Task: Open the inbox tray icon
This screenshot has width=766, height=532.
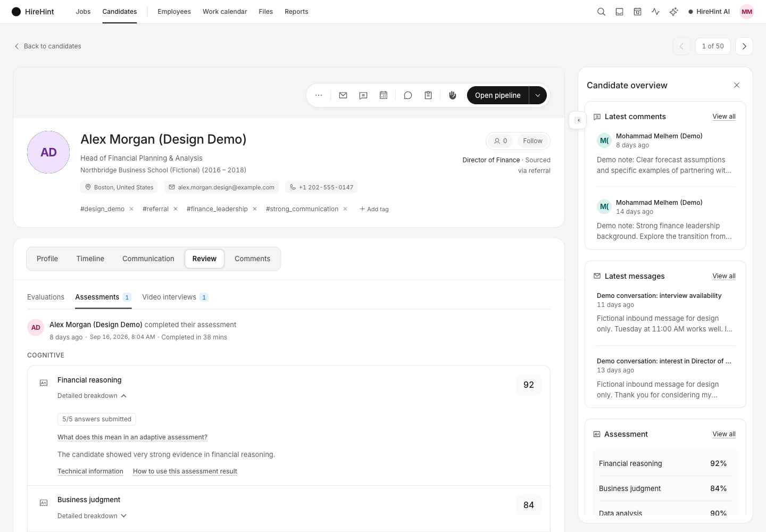Action: [x=619, y=12]
